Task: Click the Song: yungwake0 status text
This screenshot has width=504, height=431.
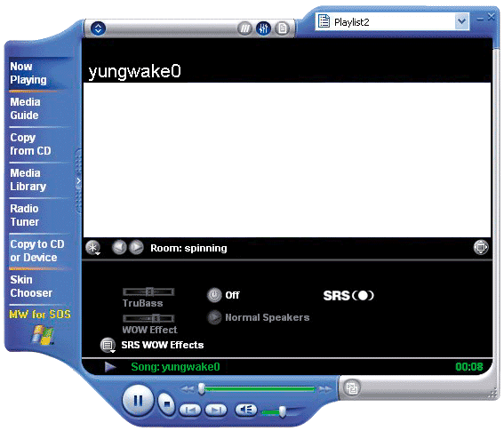Action: click(x=175, y=367)
